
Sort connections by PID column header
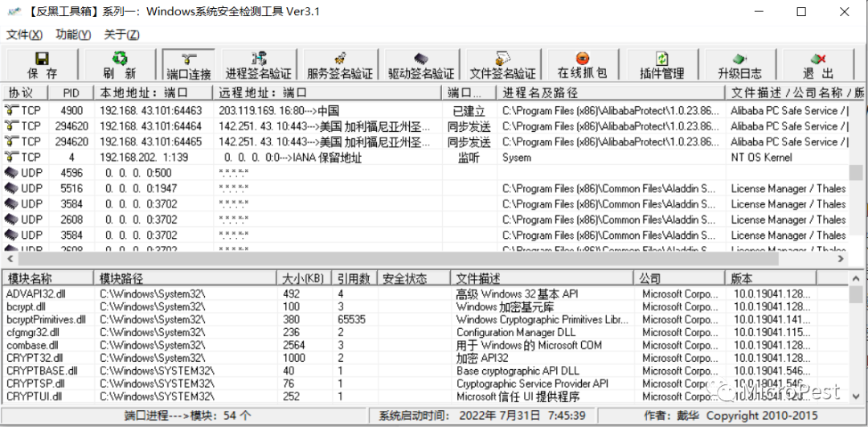71,92
